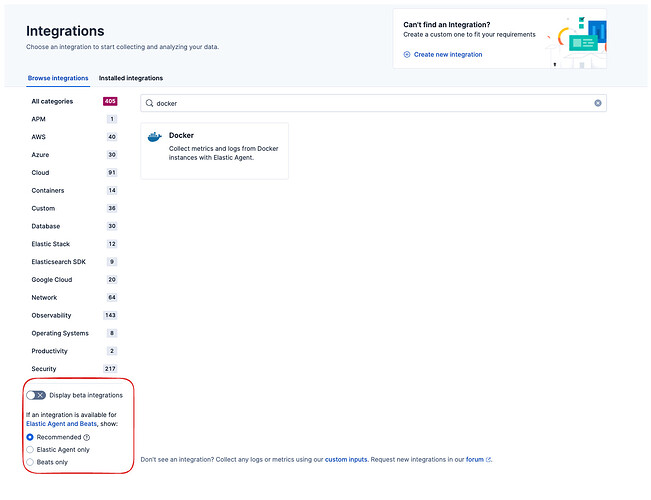
Task: Filter by the Observability category
Action: pyautogui.click(x=74, y=316)
